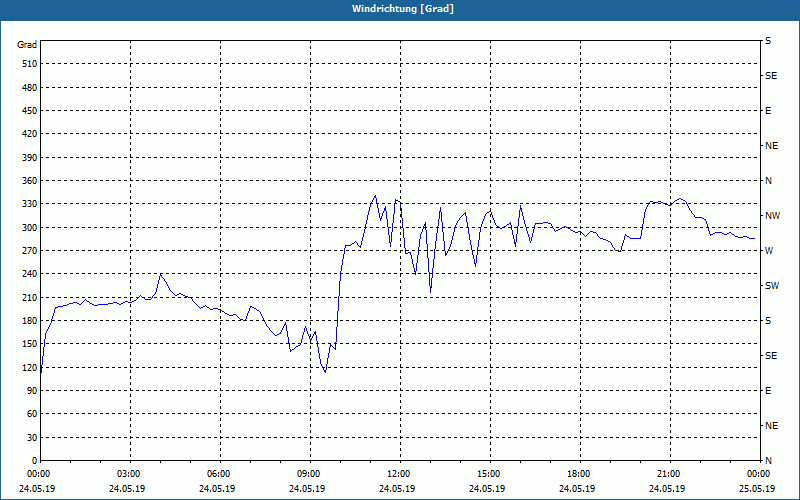Select the 330 degree axis label
The width and height of the screenshot is (800, 500).
pyautogui.click(x=30, y=204)
